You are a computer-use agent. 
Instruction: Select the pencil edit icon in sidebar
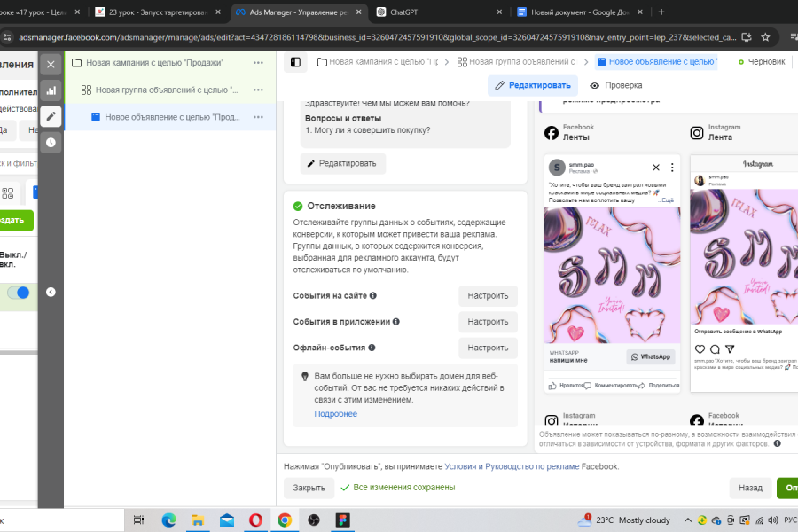51,116
